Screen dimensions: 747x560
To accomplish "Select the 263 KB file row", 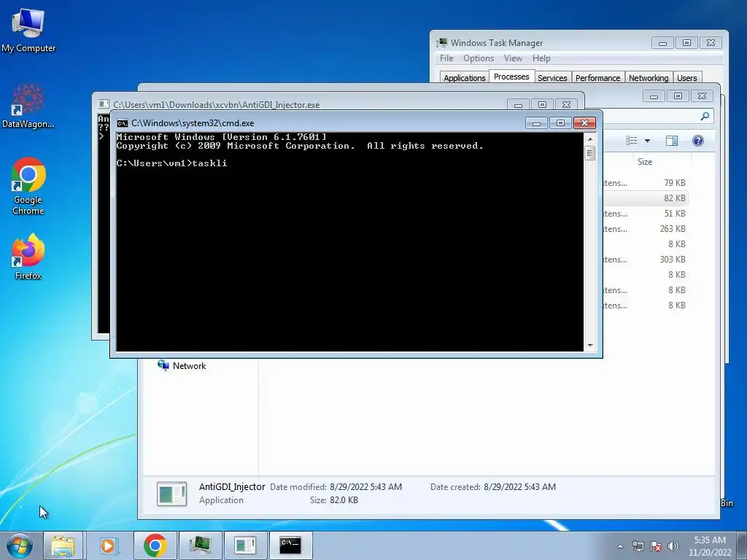I will [646, 228].
